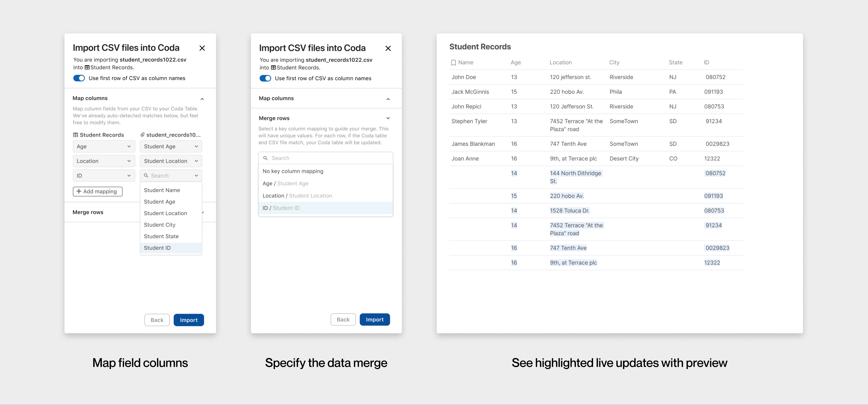Select Student ID from the dropdown list
The height and width of the screenshot is (405, 868).
(157, 248)
